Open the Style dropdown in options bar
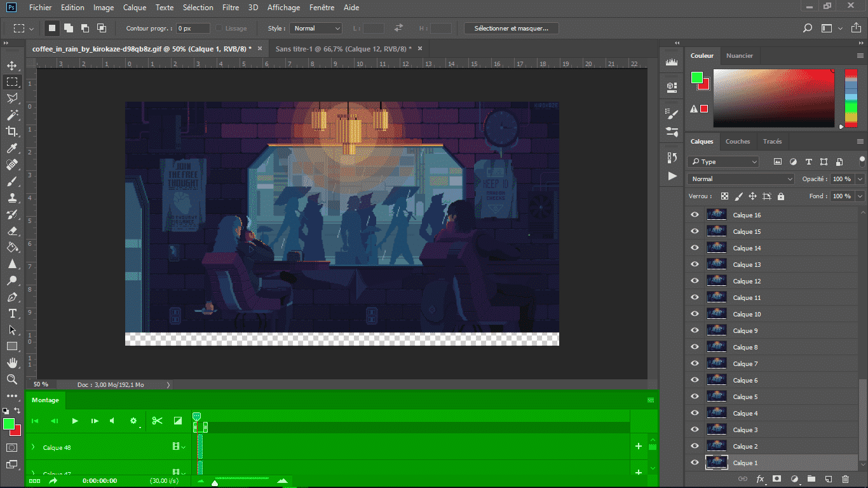 (316, 29)
